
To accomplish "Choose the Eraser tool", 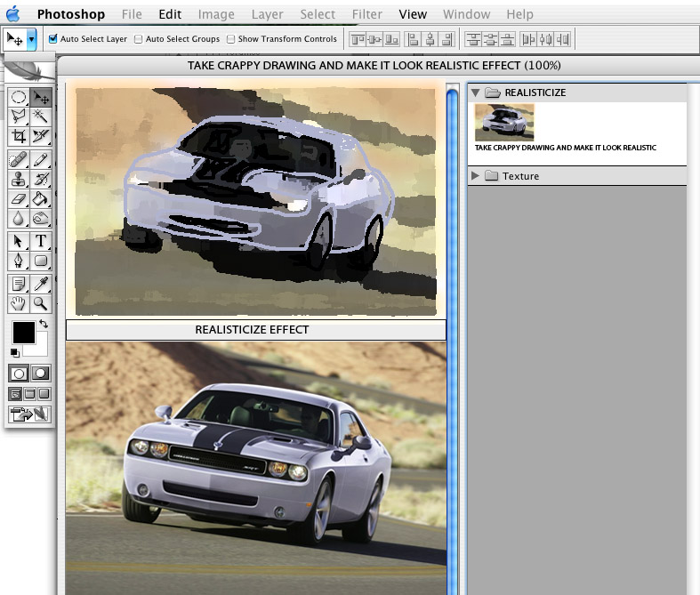I will pyautogui.click(x=19, y=198).
